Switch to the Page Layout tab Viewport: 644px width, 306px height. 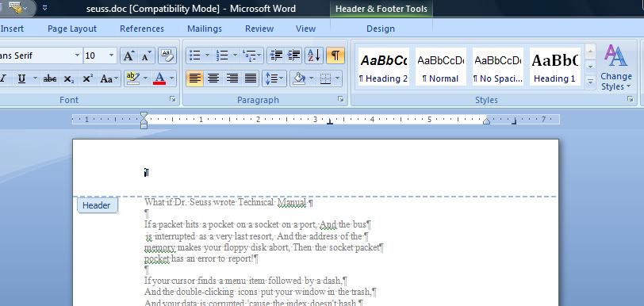click(72, 29)
